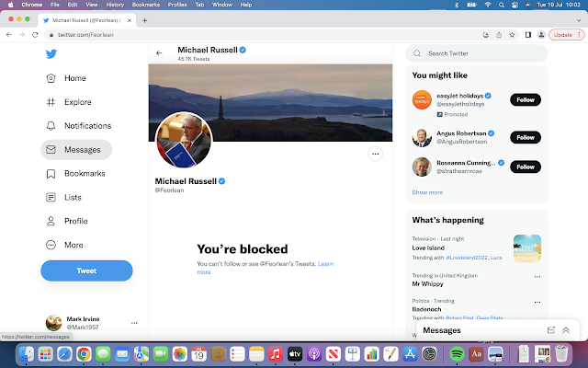The image size is (588, 368).
Task: Open options for the Badenoch trend
Action: tap(537, 303)
